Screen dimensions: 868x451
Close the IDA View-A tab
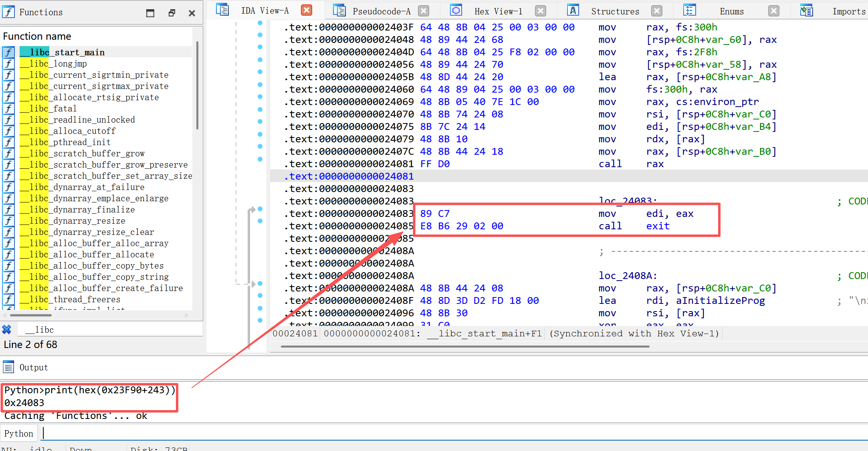pos(307,10)
